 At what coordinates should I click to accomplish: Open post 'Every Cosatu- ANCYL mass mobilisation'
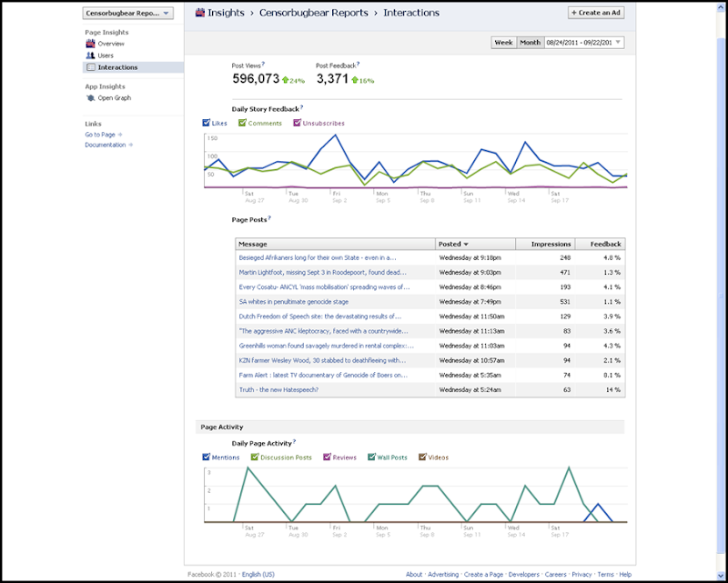tap(325, 287)
